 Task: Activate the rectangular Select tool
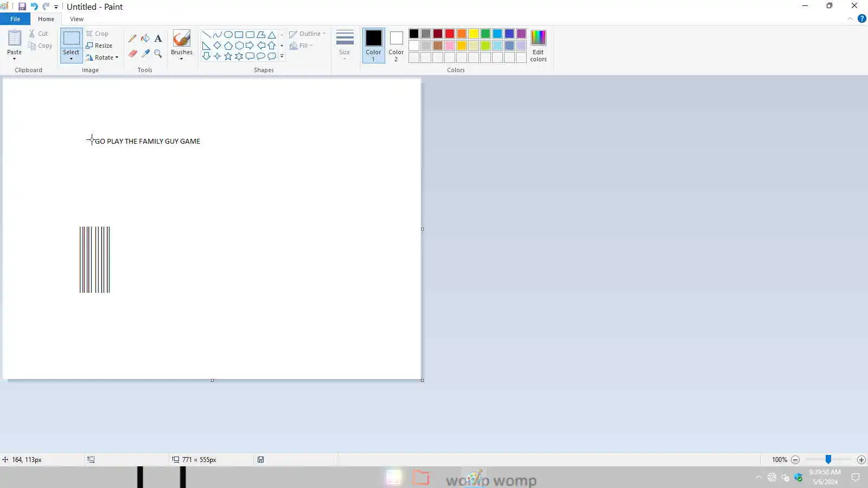(x=71, y=38)
